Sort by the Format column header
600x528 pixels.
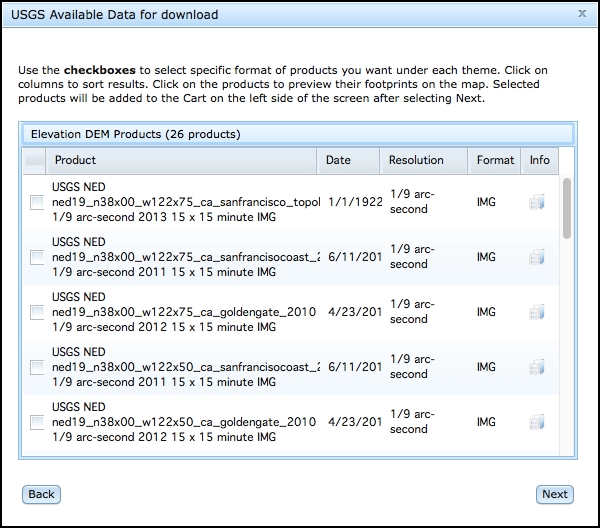tap(494, 161)
